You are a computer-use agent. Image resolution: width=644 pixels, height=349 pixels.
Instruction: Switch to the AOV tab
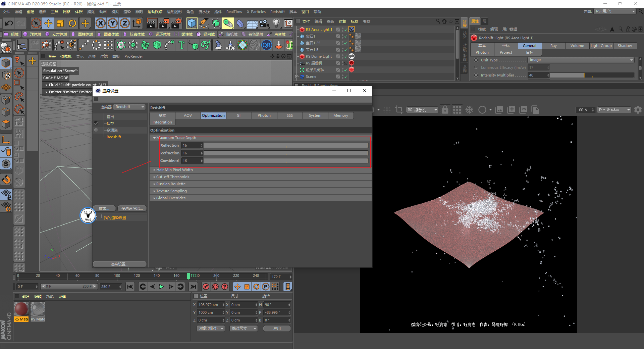pyautogui.click(x=188, y=115)
